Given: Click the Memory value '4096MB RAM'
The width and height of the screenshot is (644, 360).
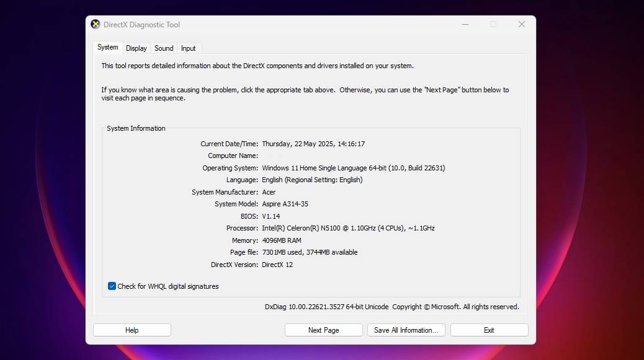Looking at the screenshot, I should click(x=282, y=240).
